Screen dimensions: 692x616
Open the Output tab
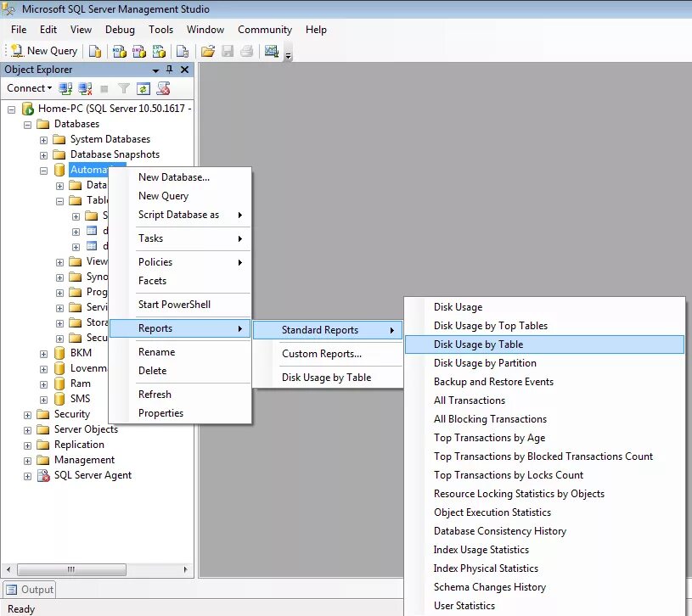pos(30,590)
